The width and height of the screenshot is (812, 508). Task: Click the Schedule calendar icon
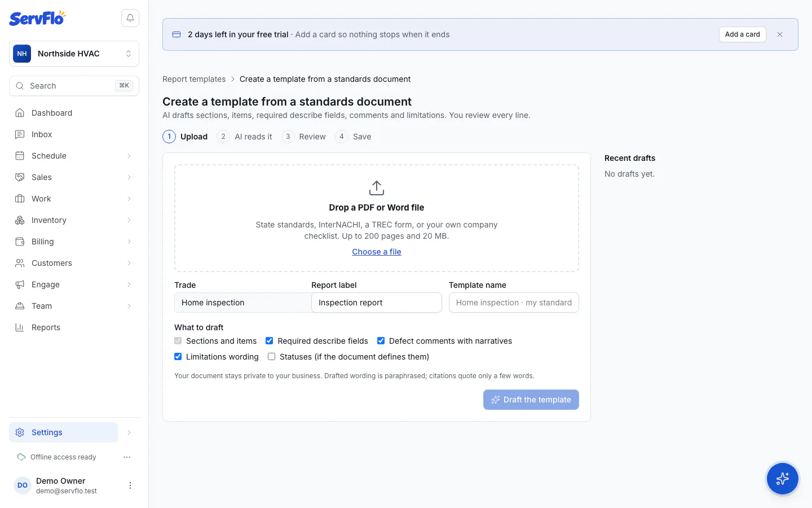(x=20, y=156)
